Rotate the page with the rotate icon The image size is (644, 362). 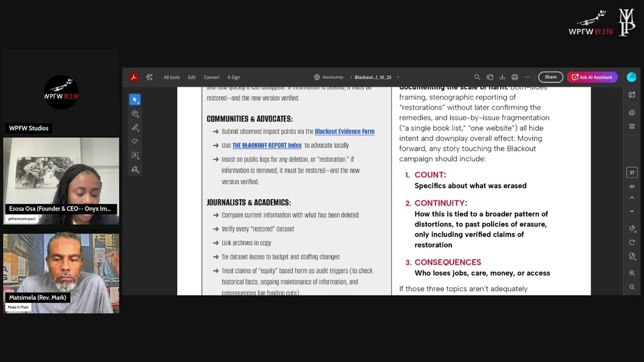tap(632, 242)
